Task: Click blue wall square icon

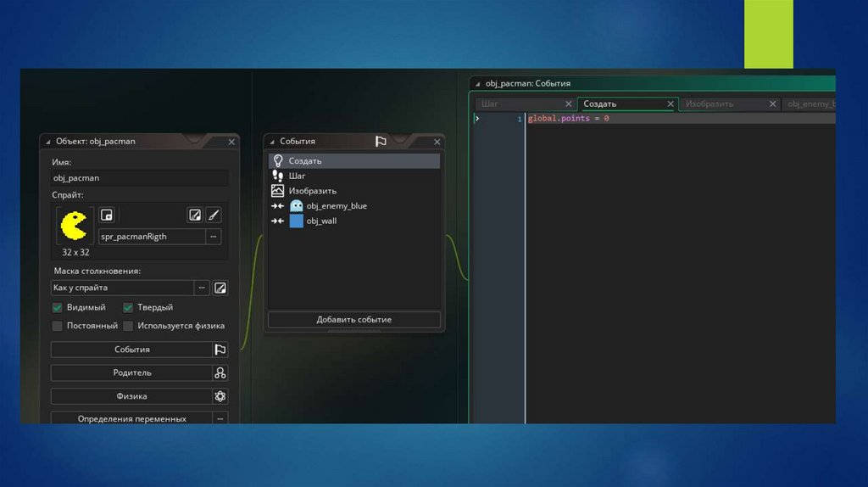Action: [x=297, y=221]
